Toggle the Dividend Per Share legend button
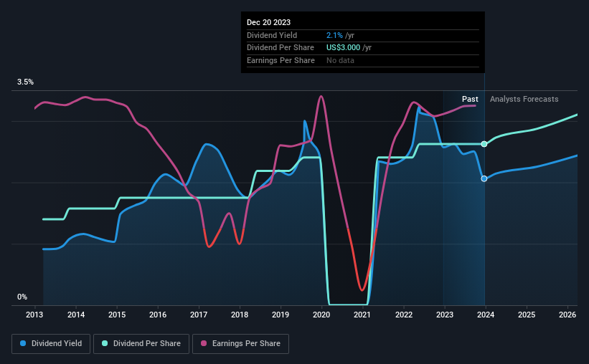The height and width of the screenshot is (364, 589). tap(141, 344)
